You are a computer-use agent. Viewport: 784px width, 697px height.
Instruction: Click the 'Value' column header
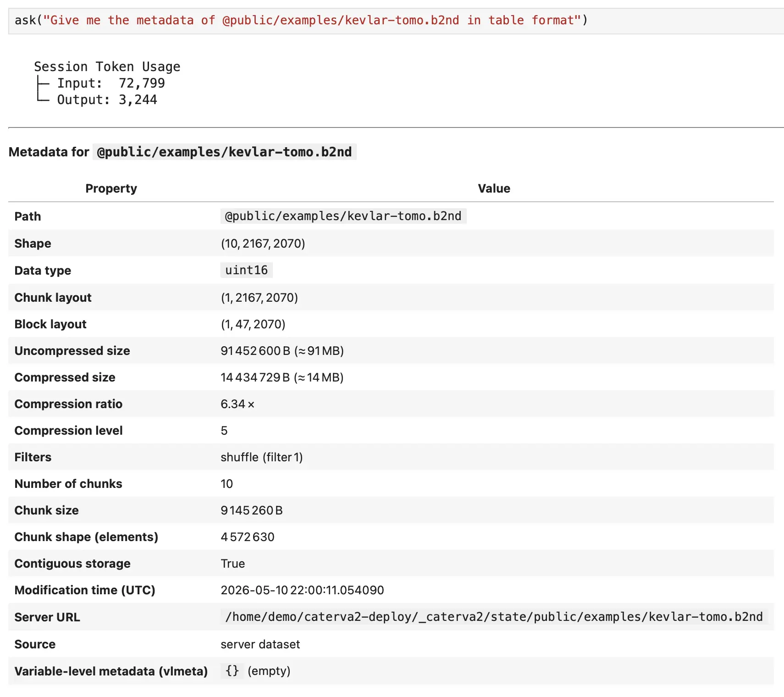click(494, 188)
